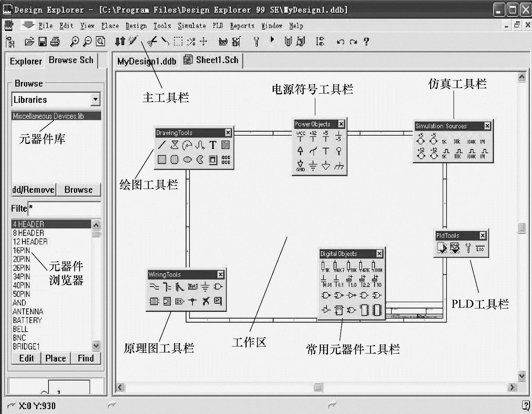Choose the Place Bus tool in WiringTools

pyautogui.click(x=167, y=287)
